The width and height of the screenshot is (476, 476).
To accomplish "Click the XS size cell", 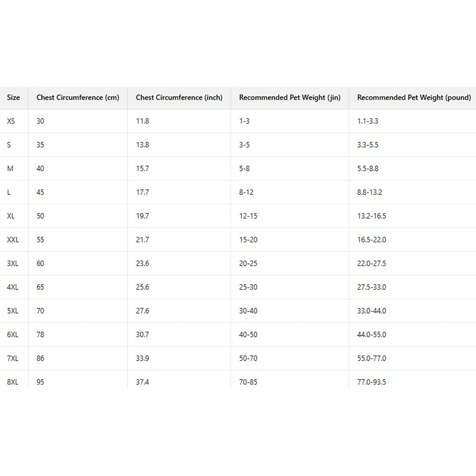I will click(x=11, y=121).
